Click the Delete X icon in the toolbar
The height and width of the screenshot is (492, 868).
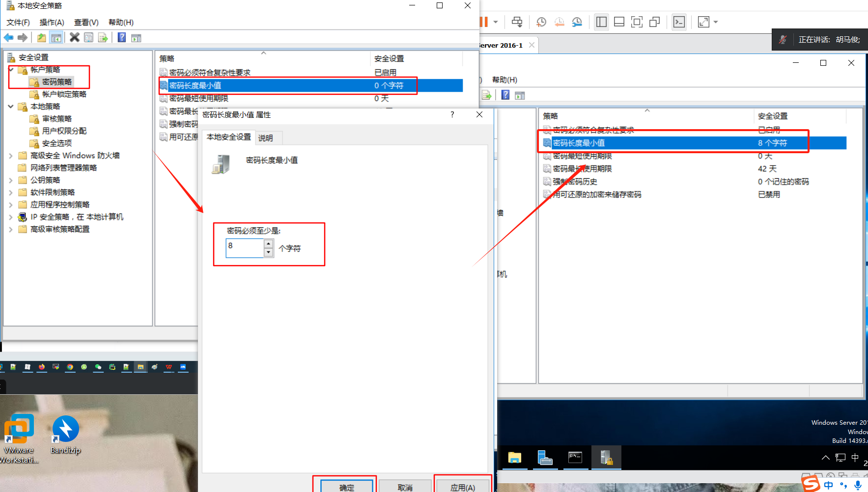coord(75,37)
